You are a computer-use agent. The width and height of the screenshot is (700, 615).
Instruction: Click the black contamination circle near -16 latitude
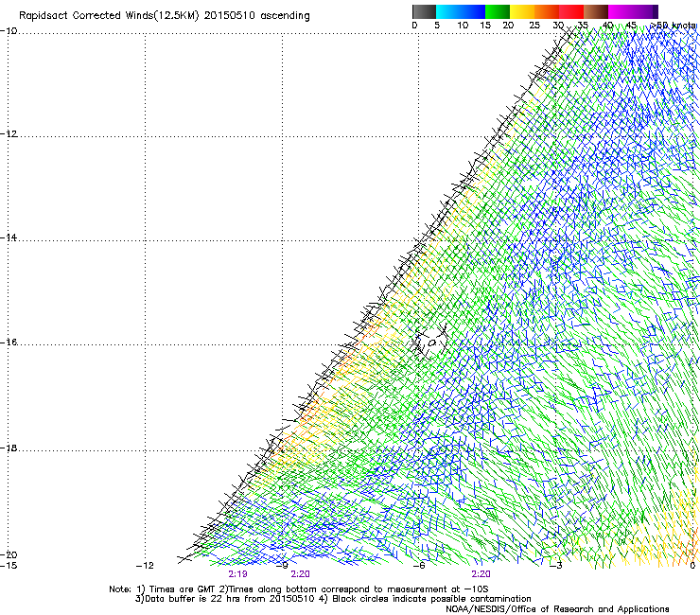coord(431,343)
